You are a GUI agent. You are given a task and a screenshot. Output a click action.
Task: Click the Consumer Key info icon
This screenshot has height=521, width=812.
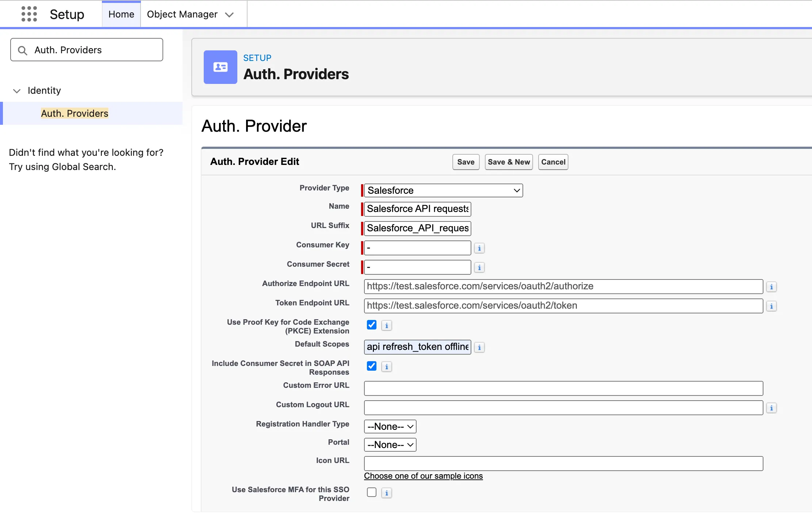click(x=479, y=248)
